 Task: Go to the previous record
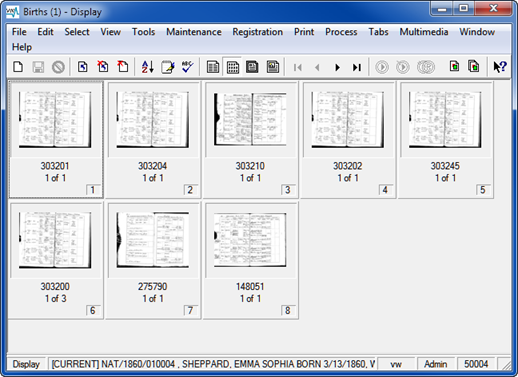coord(317,68)
